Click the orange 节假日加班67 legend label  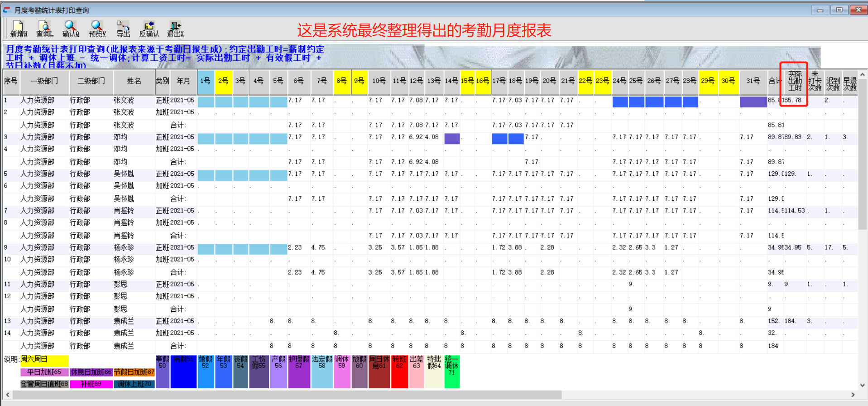click(x=134, y=372)
